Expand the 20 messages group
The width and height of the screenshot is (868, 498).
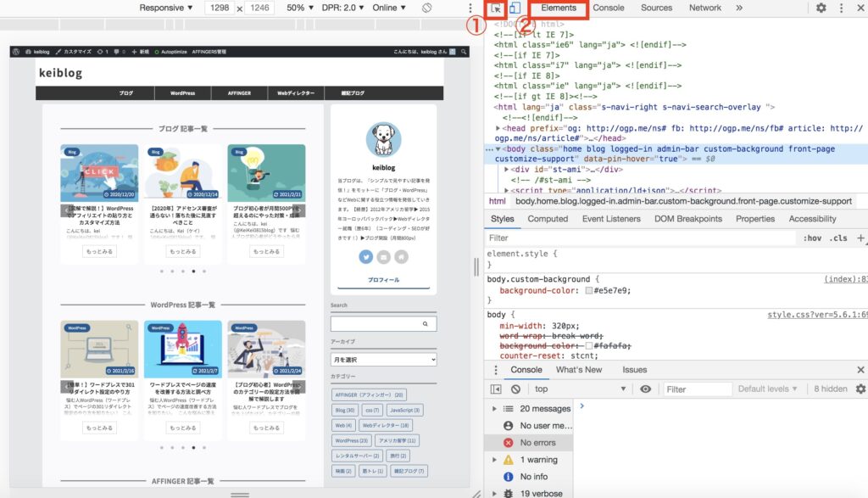tap(494, 409)
